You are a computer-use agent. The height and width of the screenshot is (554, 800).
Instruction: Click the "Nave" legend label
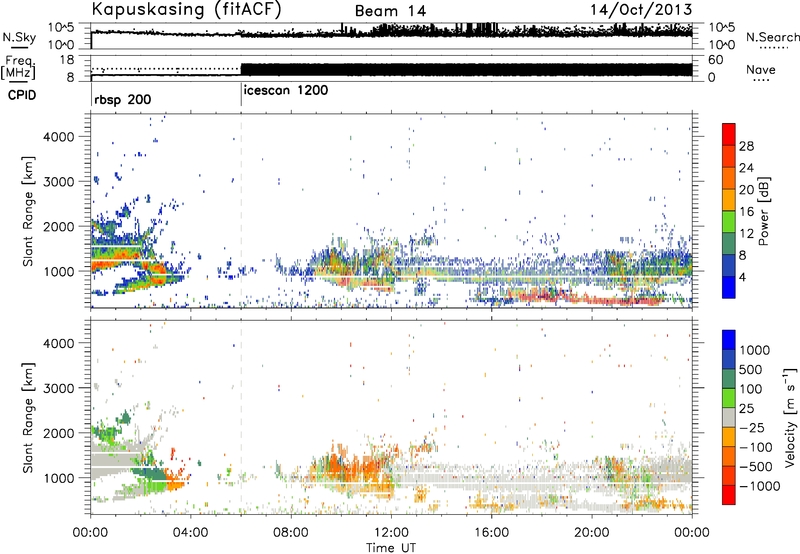click(761, 70)
